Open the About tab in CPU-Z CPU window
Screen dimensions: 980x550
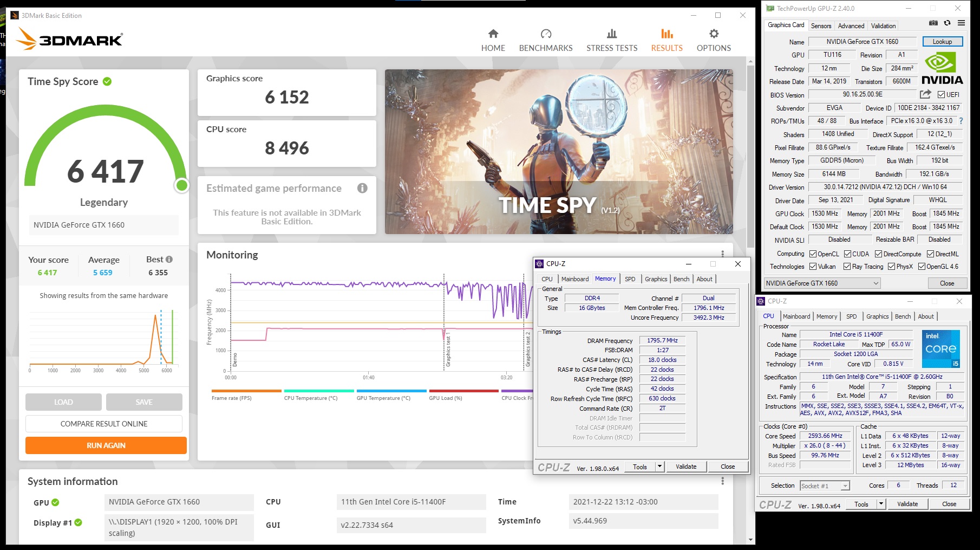(925, 316)
